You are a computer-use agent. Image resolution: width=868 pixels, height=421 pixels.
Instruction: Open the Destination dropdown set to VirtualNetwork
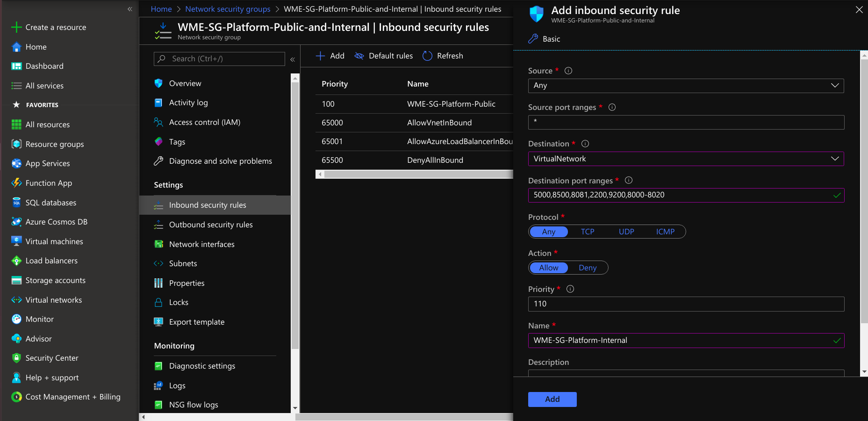(686, 159)
